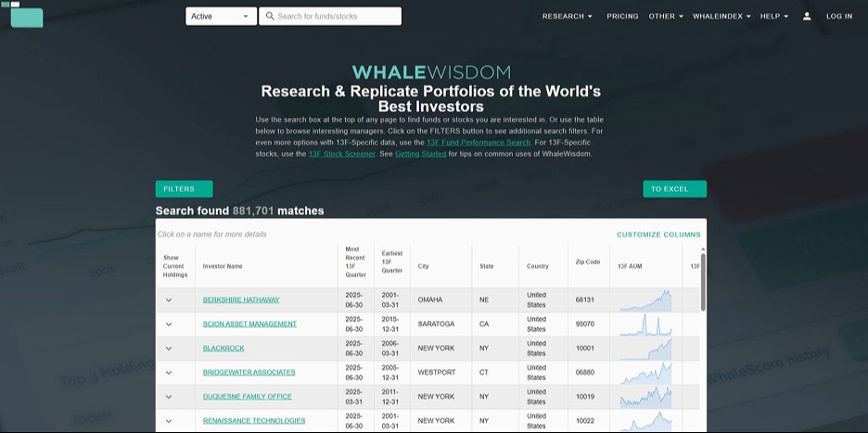868x433 pixels.
Task: Click zip code 68131
Action: (584, 300)
